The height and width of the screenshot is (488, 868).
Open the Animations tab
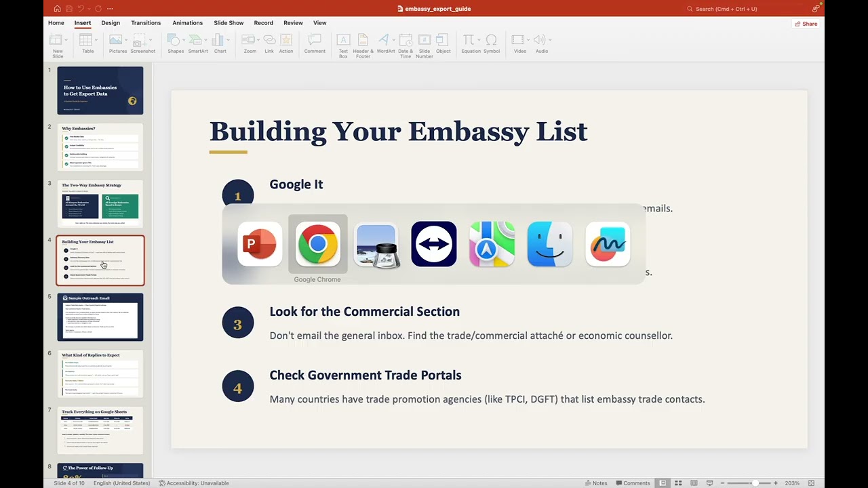[x=188, y=23]
